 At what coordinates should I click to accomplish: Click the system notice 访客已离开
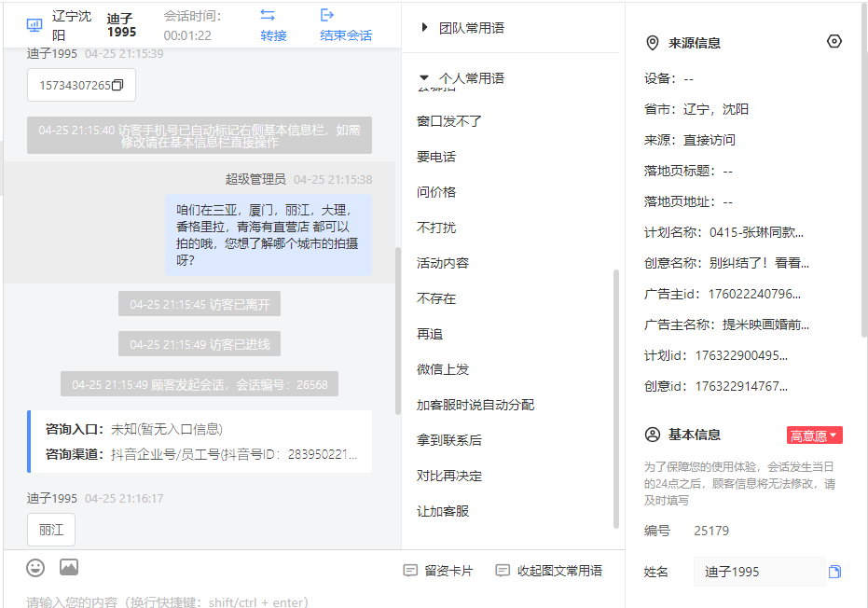[x=200, y=304]
